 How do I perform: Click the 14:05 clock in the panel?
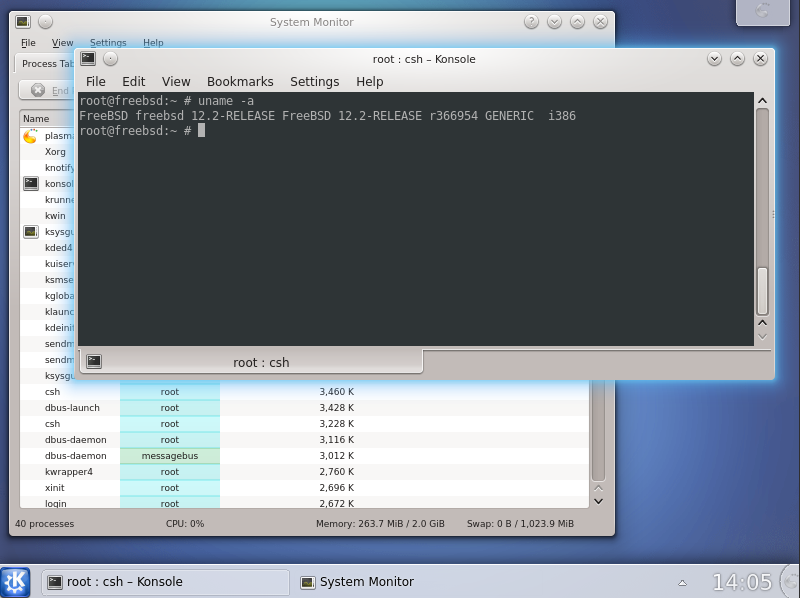742,582
